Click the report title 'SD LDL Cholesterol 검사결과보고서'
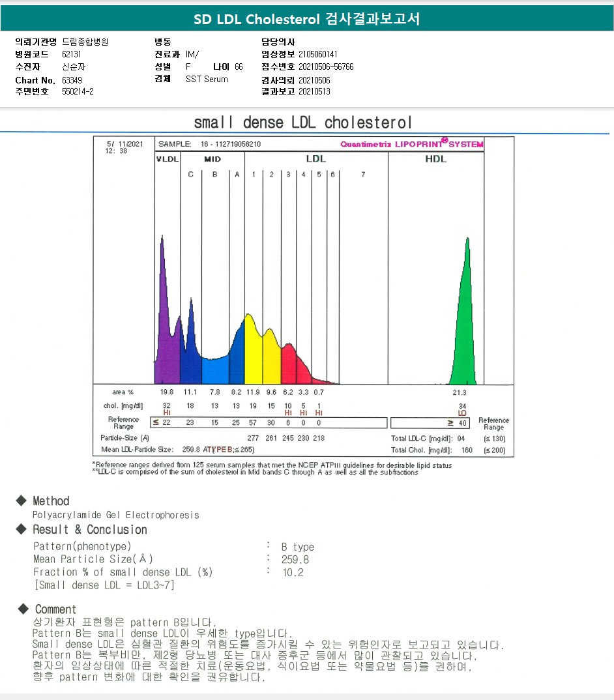The width and height of the screenshot is (614, 700). [307, 19]
